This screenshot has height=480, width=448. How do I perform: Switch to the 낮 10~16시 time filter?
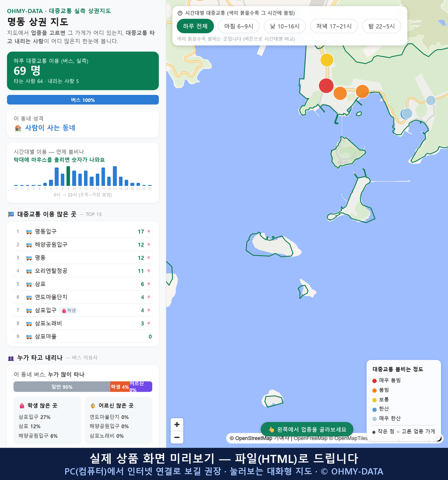284,26
